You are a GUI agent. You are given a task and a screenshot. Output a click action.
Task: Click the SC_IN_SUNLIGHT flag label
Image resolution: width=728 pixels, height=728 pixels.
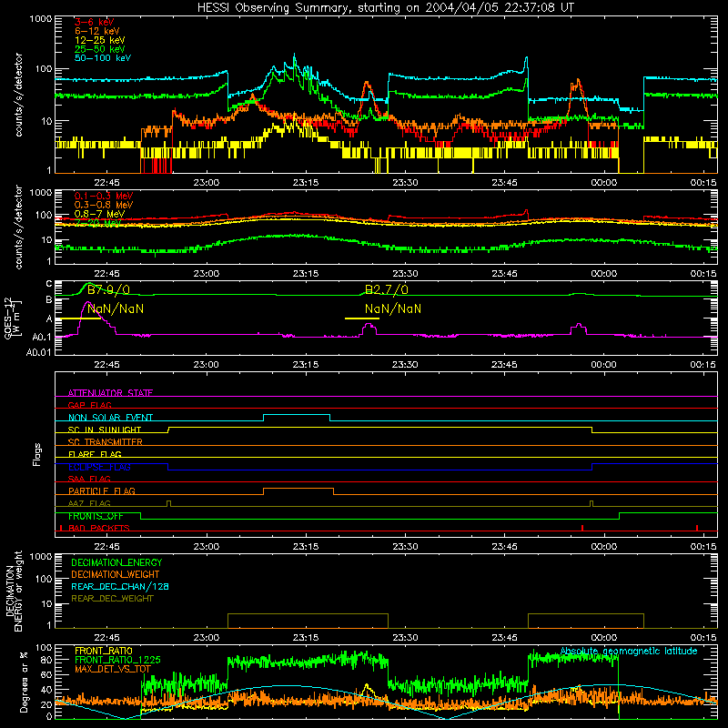tap(105, 430)
